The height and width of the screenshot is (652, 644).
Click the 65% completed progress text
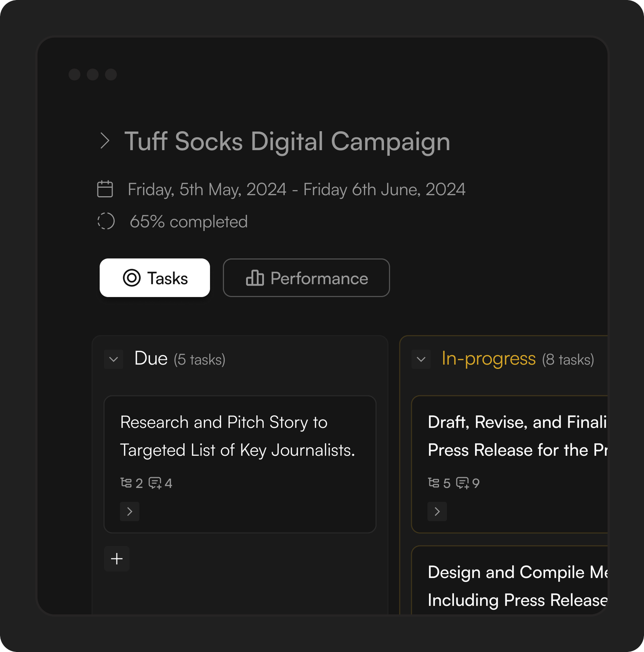(x=189, y=222)
